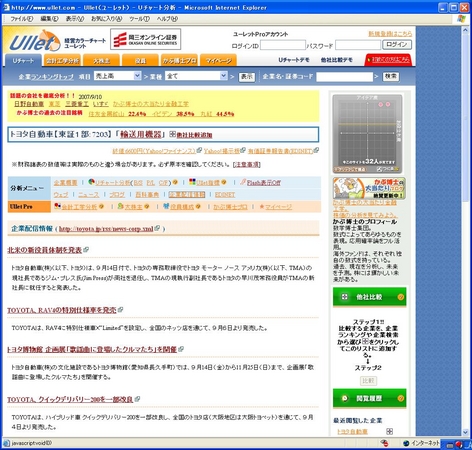Click the パスワード input field
The width and height of the screenshot is (472, 450).
coord(358,45)
